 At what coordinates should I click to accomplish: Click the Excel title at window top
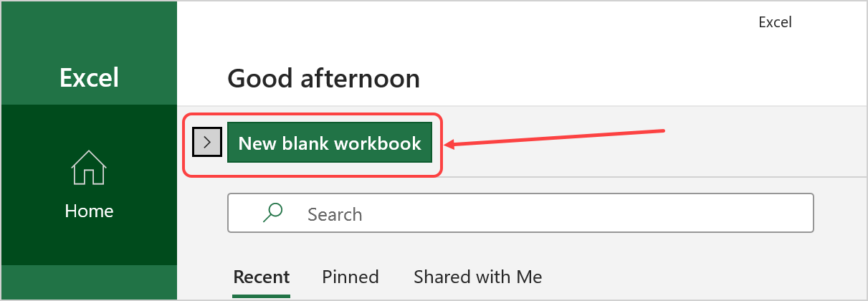pyautogui.click(x=775, y=22)
